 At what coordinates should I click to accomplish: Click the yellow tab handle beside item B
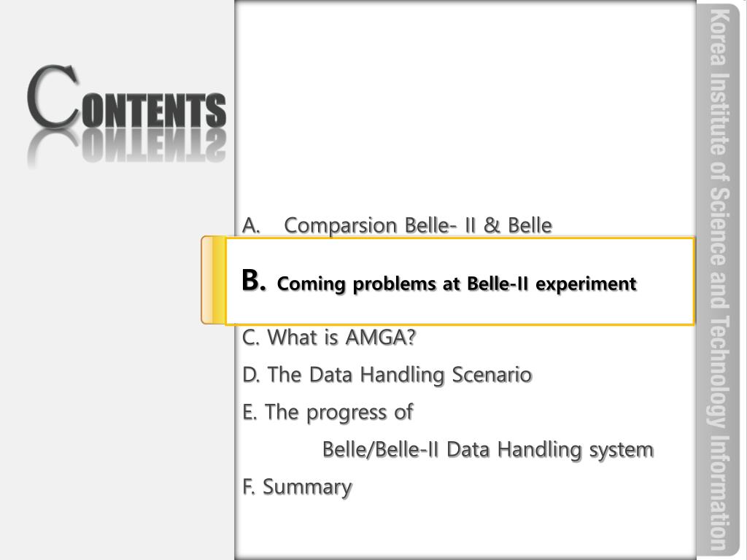[214, 280]
